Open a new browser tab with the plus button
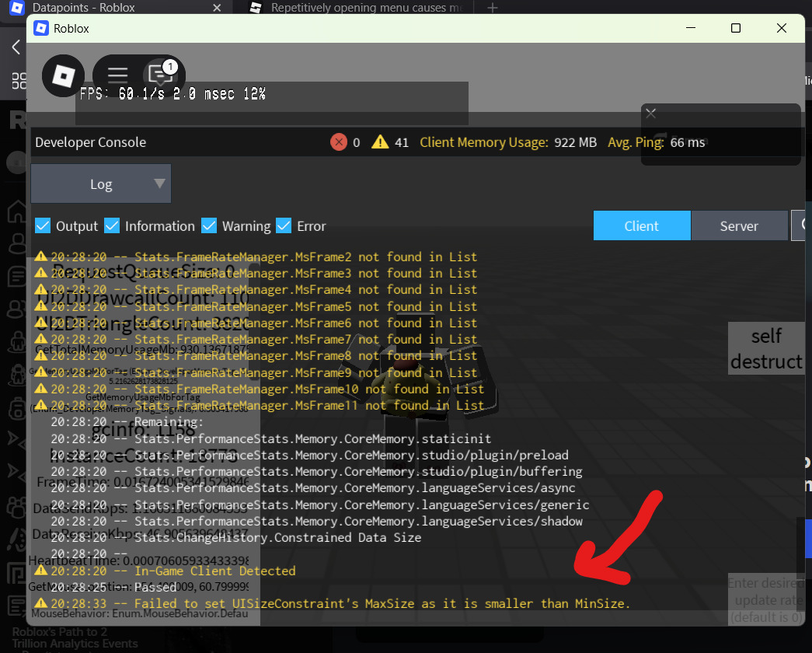812x653 pixels. pos(493,9)
